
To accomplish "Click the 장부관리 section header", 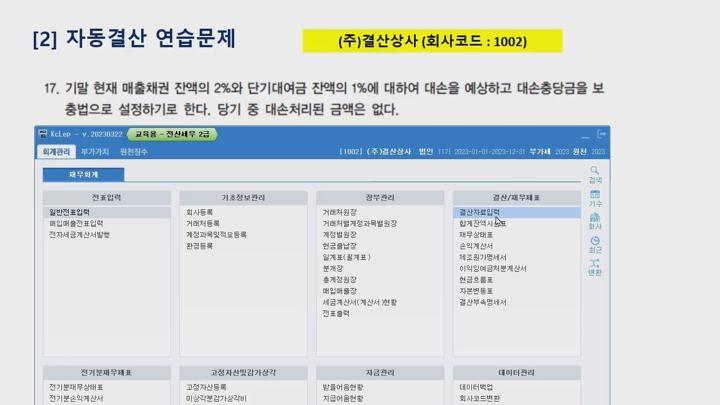I will click(380, 197).
